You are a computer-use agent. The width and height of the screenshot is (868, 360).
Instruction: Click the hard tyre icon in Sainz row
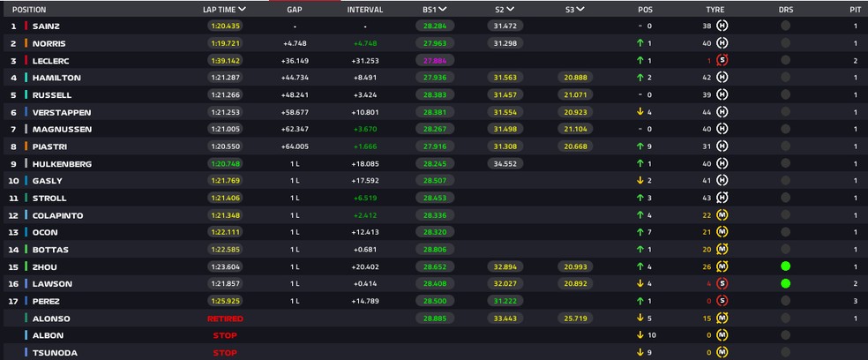722,26
